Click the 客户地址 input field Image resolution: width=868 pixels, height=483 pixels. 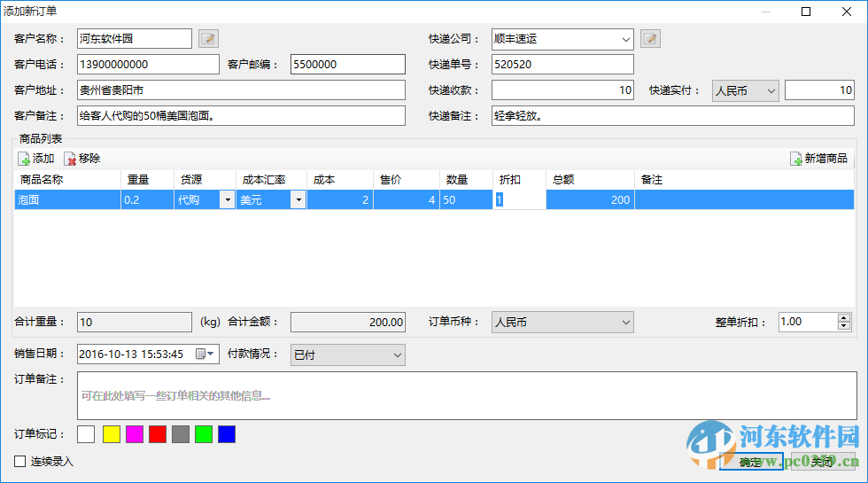(x=241, y=90)
